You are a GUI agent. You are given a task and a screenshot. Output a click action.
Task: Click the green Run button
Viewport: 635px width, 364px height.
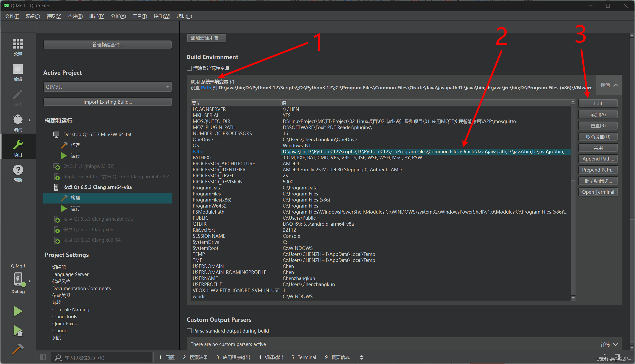coord(18,311)
